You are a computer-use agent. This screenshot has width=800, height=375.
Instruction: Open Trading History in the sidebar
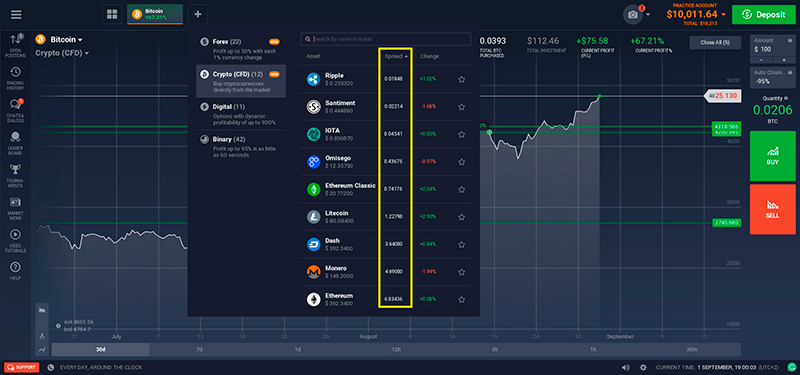pyautogui.click(x=15, y=78)
